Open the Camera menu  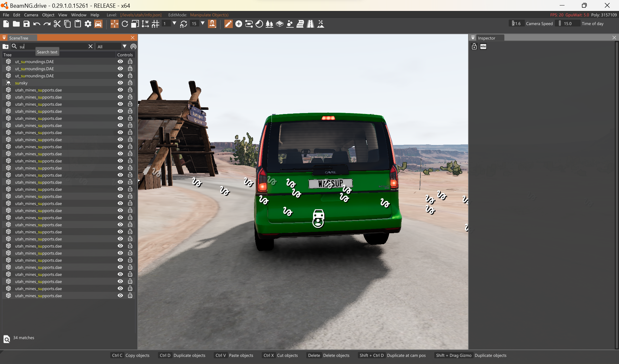pyautogui.click(x=31, y=15)
